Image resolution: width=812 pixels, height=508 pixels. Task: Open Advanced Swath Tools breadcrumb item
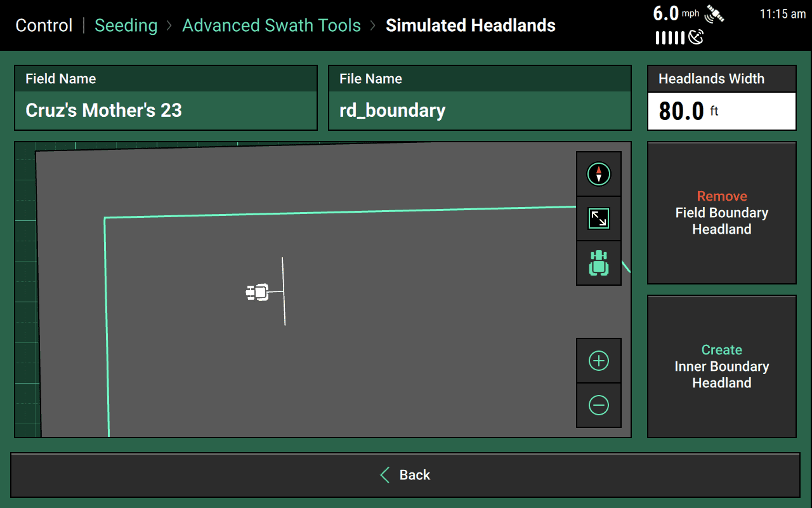[272, 25]
